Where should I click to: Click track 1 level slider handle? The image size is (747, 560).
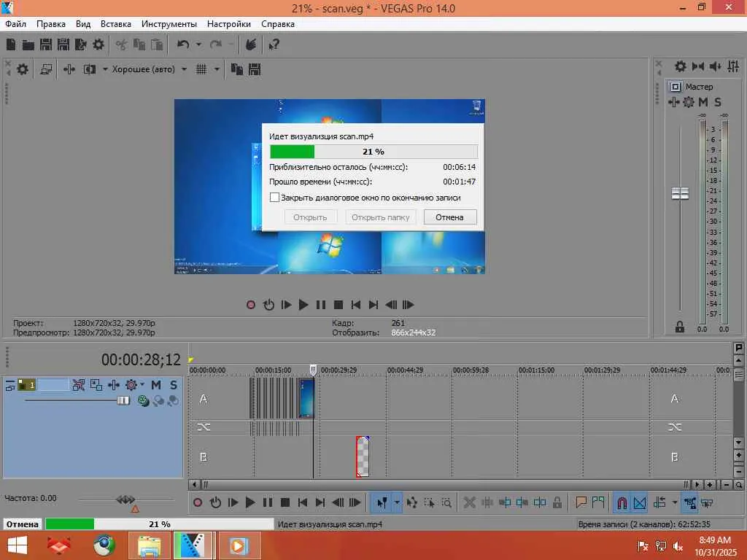pos(123,400)
